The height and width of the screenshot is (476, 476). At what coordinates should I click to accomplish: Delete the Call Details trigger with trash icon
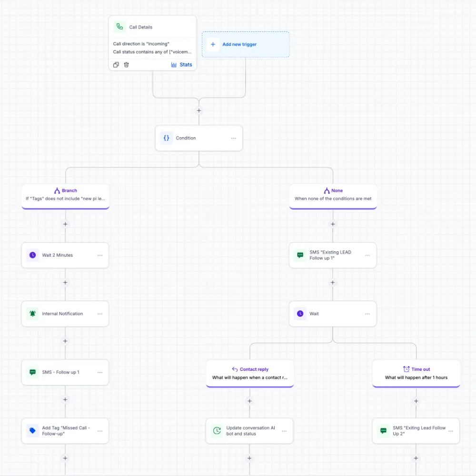pyautogui.click(x=126, y=65)
